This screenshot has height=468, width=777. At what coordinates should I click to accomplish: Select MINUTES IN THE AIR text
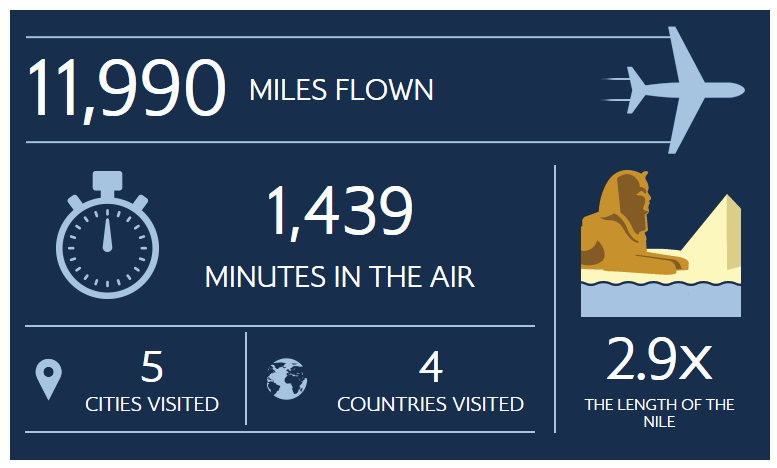[x=340, y=277]
